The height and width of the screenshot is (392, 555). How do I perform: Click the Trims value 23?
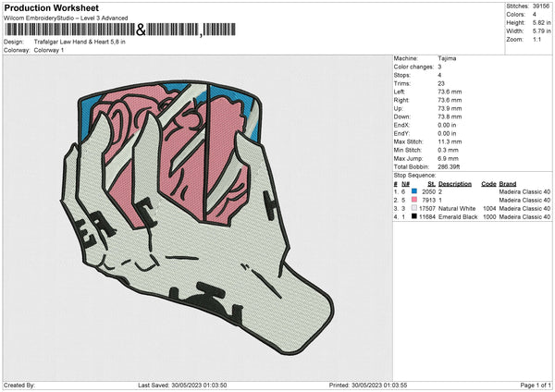click(x=441, y=83)
